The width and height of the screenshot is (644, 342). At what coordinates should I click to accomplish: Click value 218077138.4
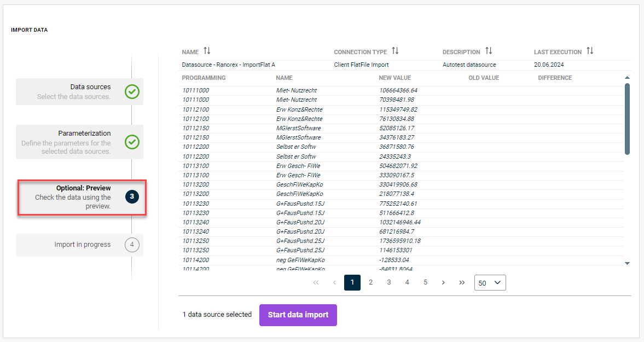(397, 194)
